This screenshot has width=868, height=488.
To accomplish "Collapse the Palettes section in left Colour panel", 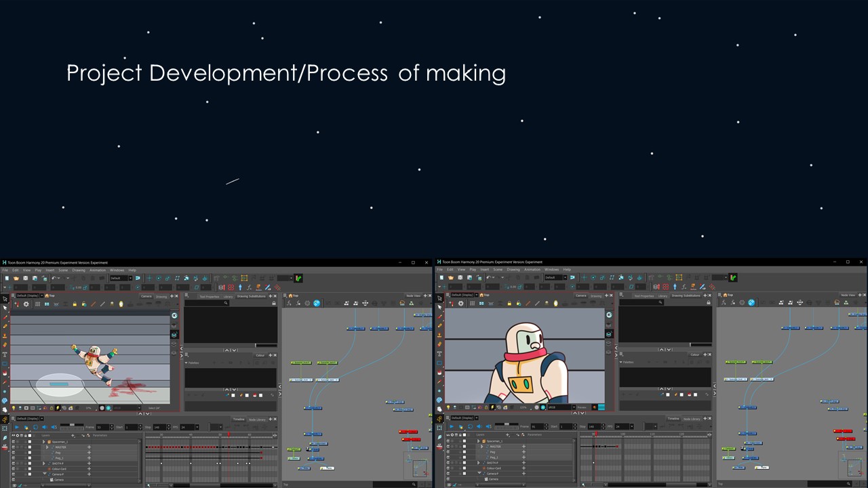I will pos(186,363).
